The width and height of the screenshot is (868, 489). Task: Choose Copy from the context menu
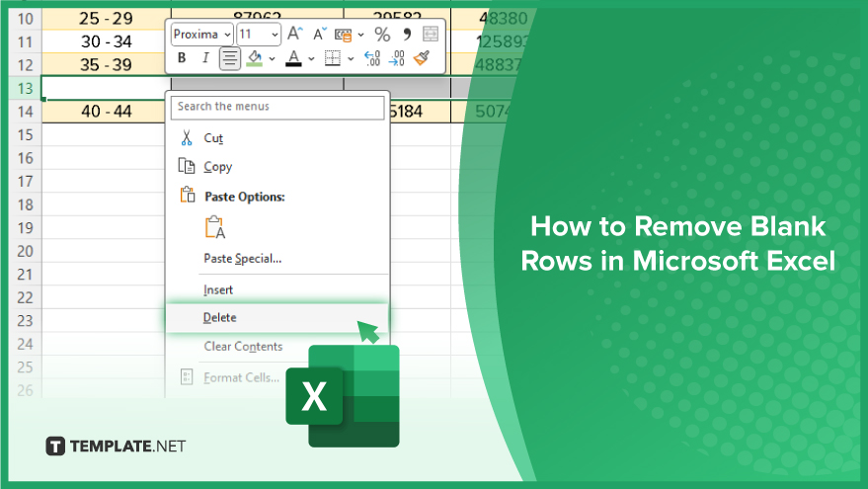click(277, 167)
